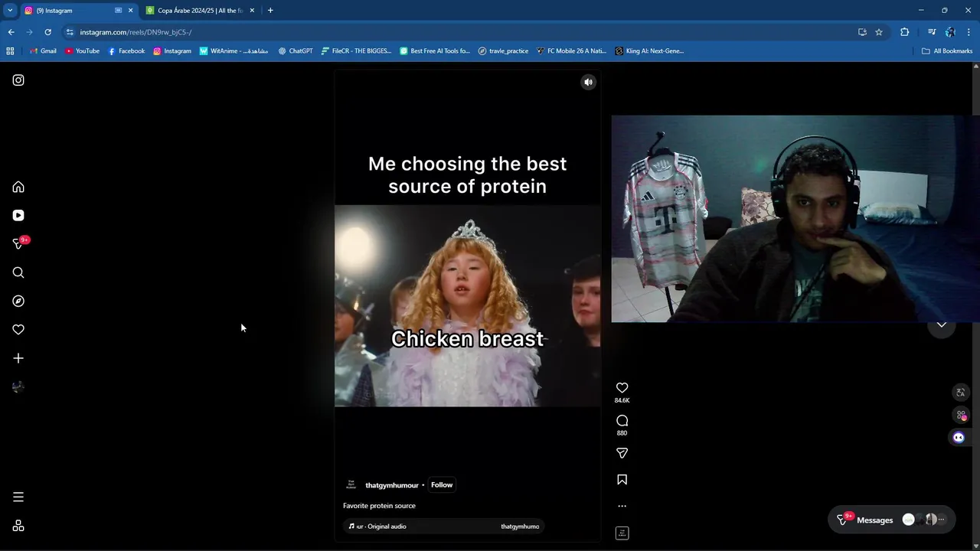
Task: Open the WitAnime bookmark
Action: pos(234,51)
